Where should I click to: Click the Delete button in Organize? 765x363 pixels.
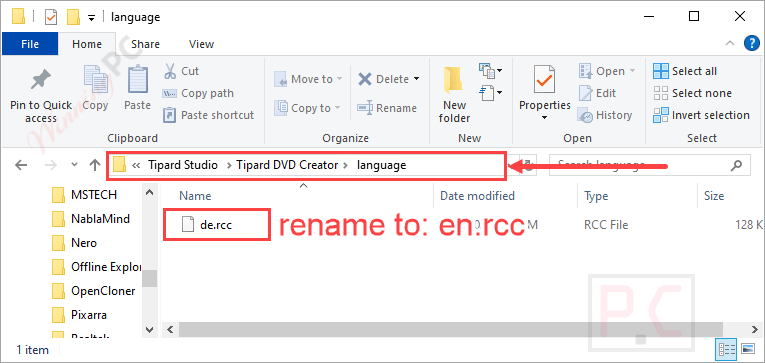click(x=384, y=79)
